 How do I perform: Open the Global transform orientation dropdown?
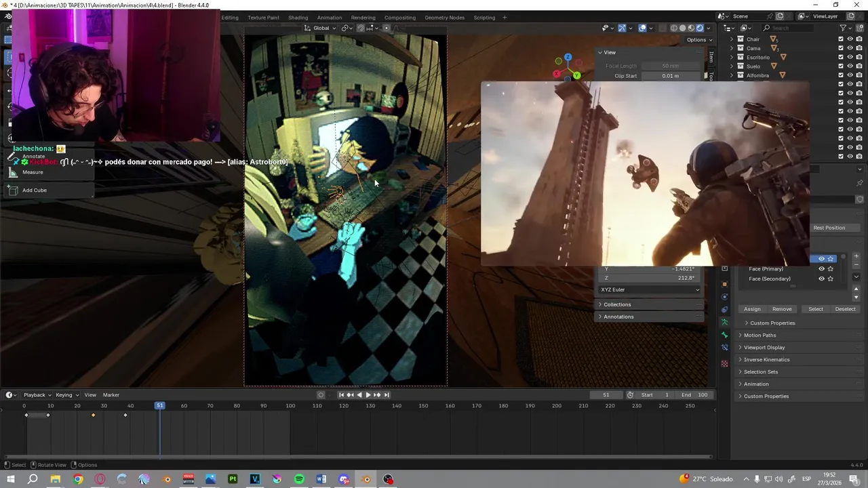click(320, 28)
